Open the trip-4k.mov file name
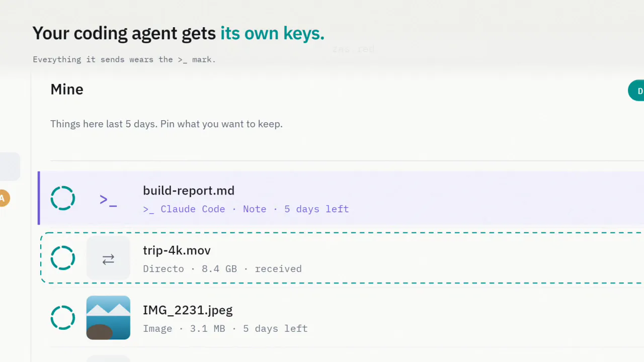Viewport: 644px width, 362px height. coord(177,250)
